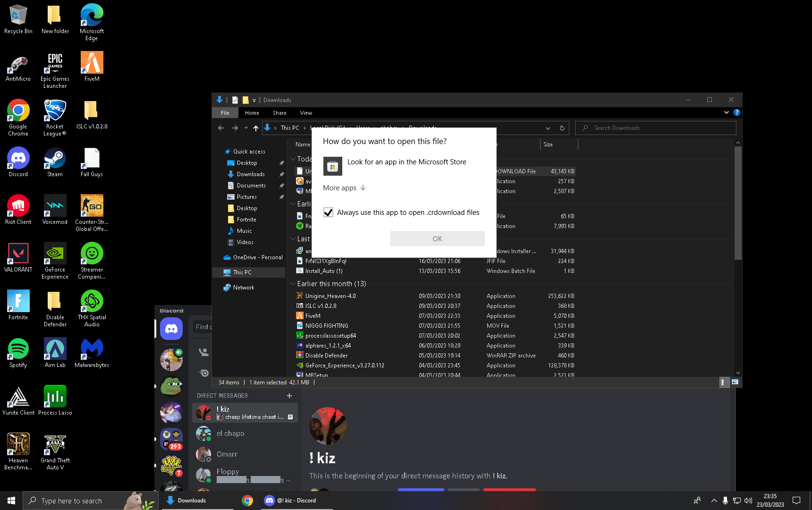The width and height of the screenshot is (812, 510).
Task: Click taskbar Type here to search box
Action: pyautogui.click(x=90, y=501)
